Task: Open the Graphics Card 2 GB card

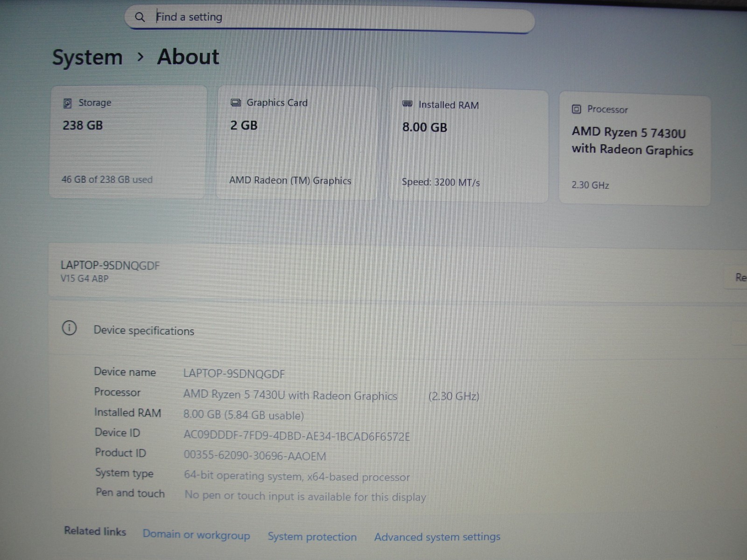Action: tap(297, 143)
